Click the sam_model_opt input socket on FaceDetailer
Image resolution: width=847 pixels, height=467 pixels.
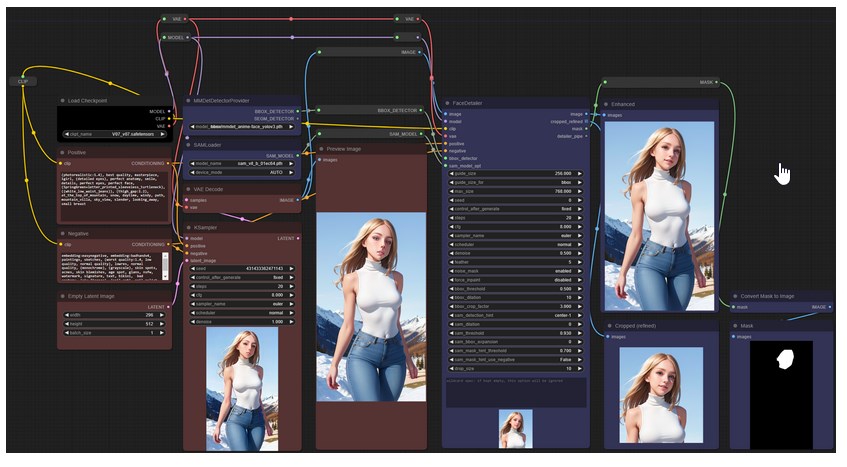pos(446,166)
